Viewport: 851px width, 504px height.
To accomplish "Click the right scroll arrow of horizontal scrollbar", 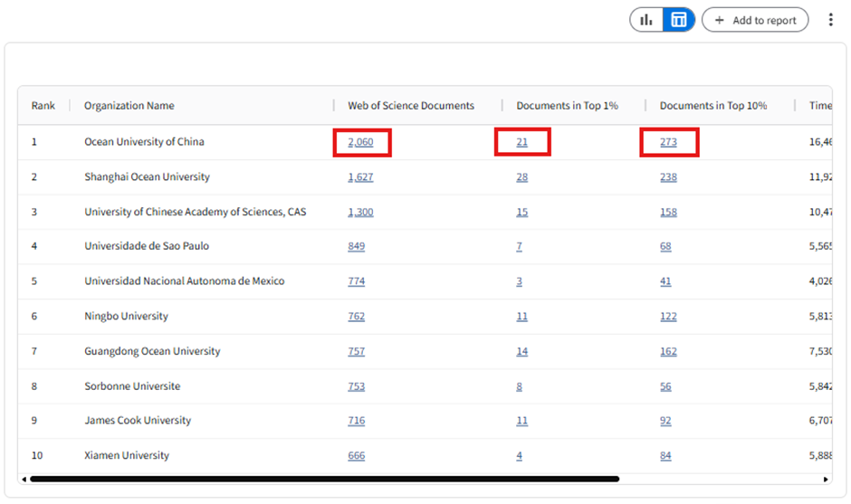I will tap(826, 480).
